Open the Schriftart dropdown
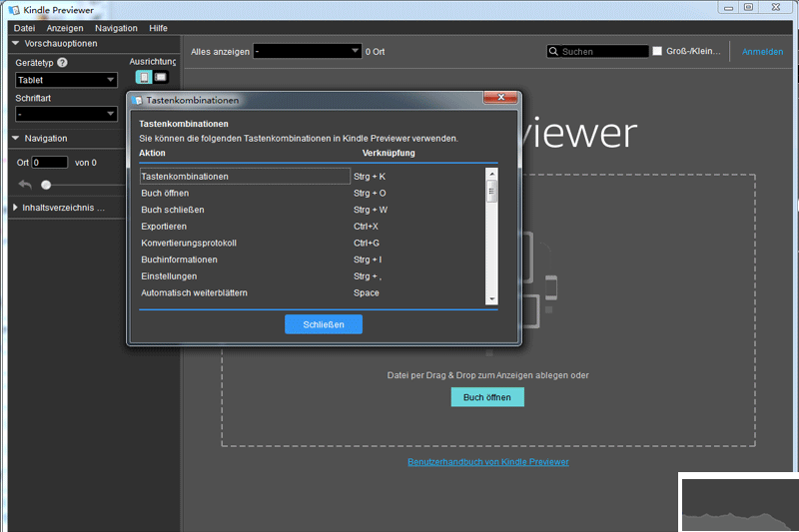 pos(66,114)
